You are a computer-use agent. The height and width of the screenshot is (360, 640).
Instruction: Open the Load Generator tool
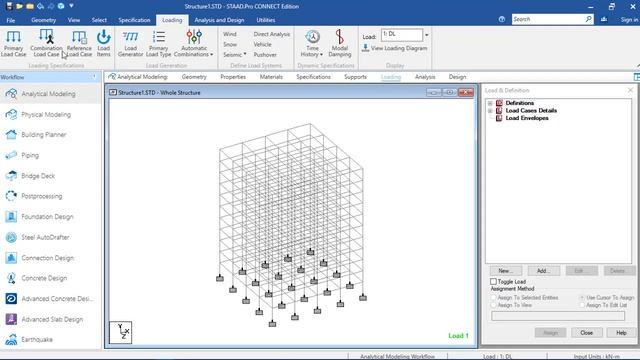point(131,43)
